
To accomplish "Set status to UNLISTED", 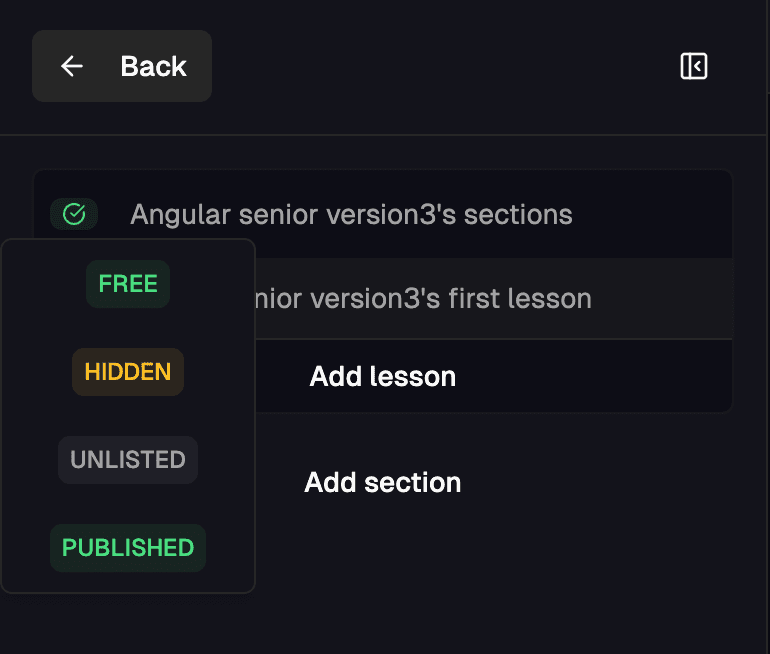I will (x=128, y=460).
